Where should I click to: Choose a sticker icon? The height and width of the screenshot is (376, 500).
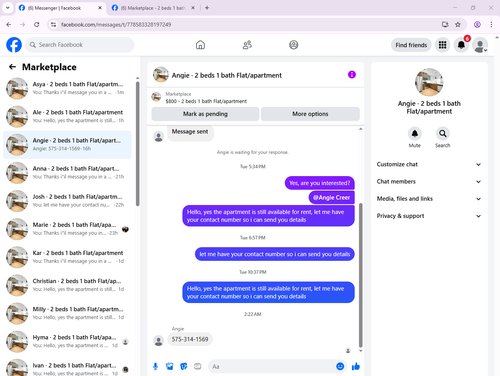coord(184,367)
